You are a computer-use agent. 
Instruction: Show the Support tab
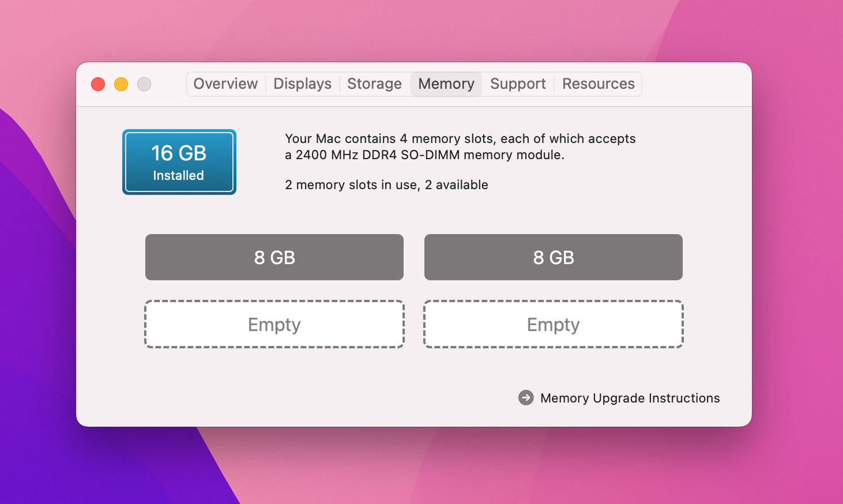click(x=518, y=84)
